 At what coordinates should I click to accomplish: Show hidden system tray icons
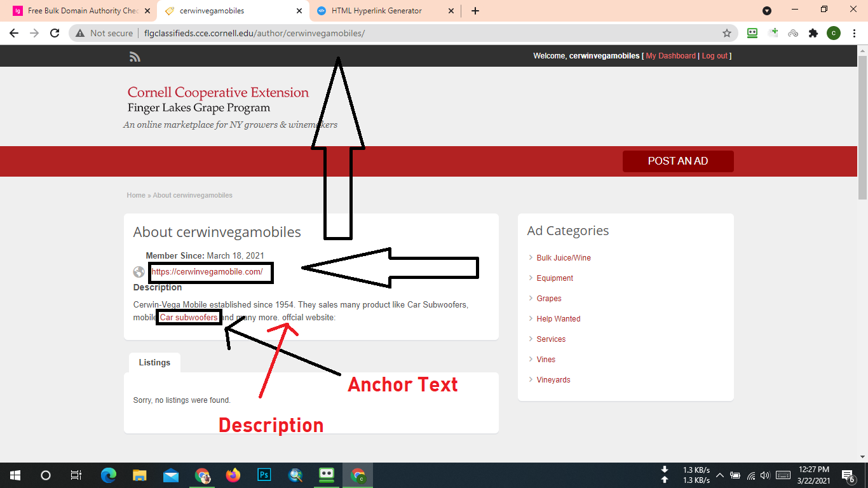click(x=719, y=475)
